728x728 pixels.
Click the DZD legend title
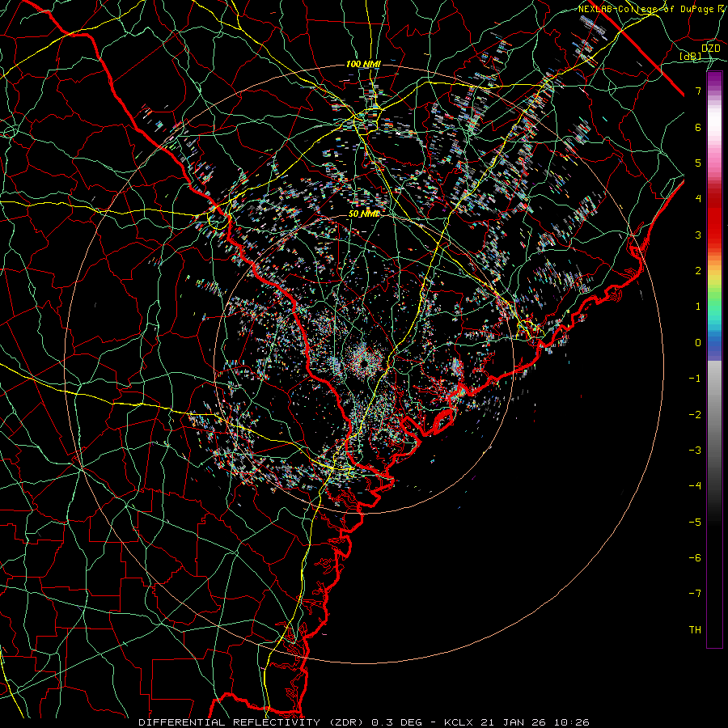(710, 49)
